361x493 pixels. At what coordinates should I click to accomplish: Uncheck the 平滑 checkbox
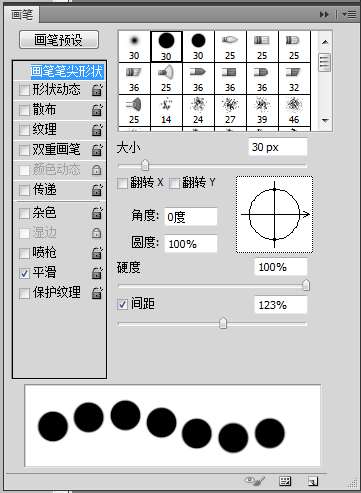pyautogui.click(x=24, y=273)
